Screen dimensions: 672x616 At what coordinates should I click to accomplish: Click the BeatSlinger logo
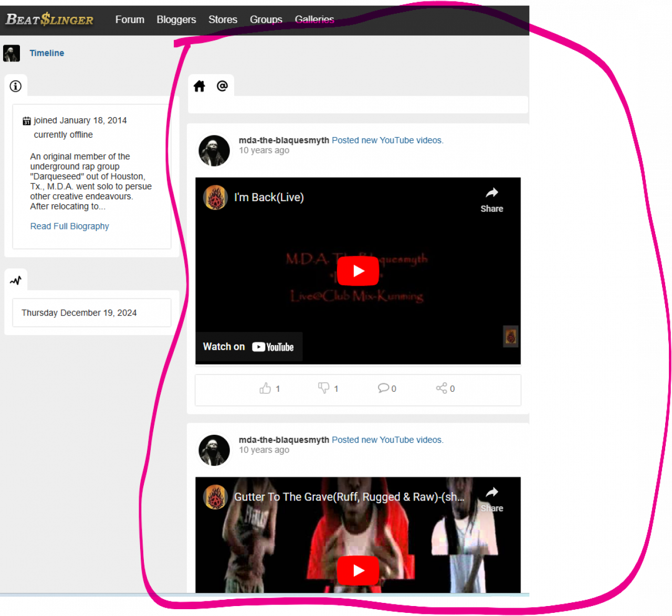49,19
